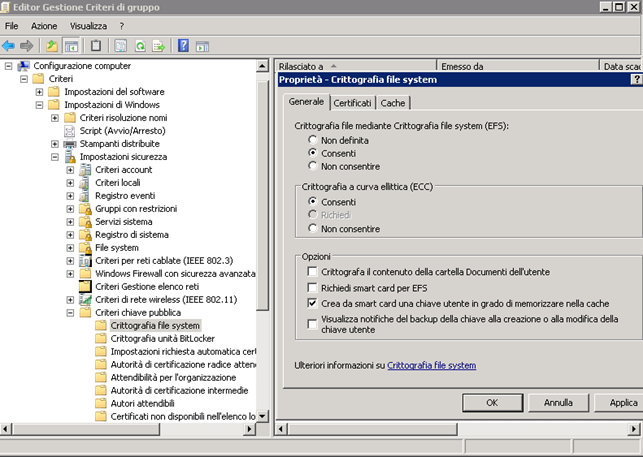Switch to the Cache tab
The height and width of the screenshot is (457, 643).
[x=393, y=103]
